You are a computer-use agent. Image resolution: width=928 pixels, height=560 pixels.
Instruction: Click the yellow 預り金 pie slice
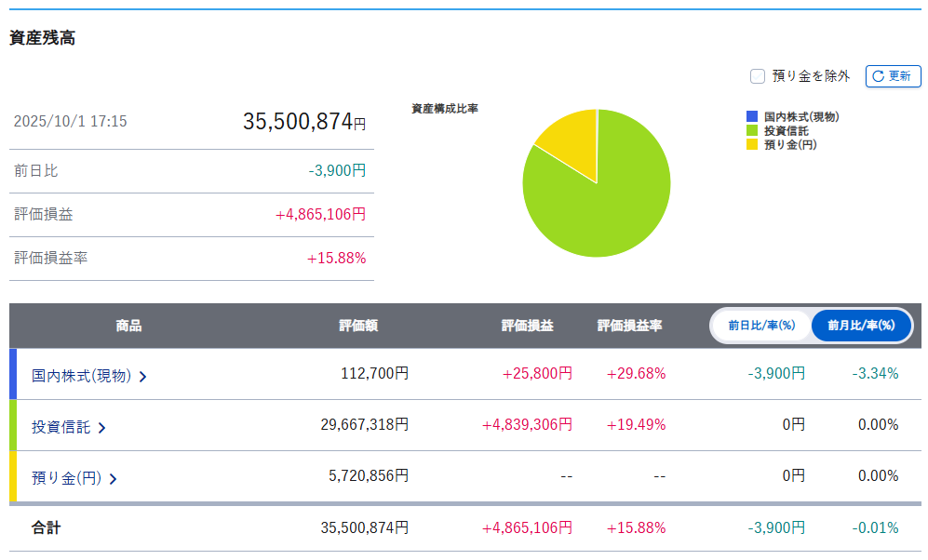coord(570,138)
